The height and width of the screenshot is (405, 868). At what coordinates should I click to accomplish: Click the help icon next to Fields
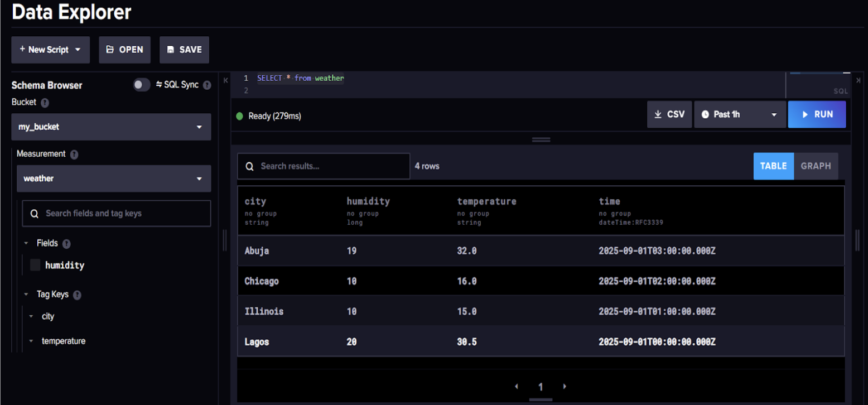click(66, 243)
